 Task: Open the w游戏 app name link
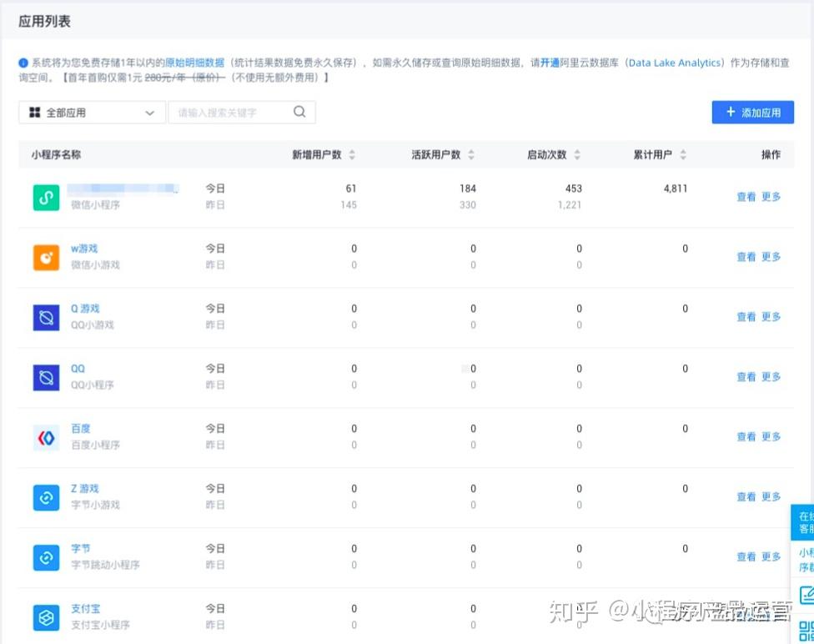pos(84,249)
